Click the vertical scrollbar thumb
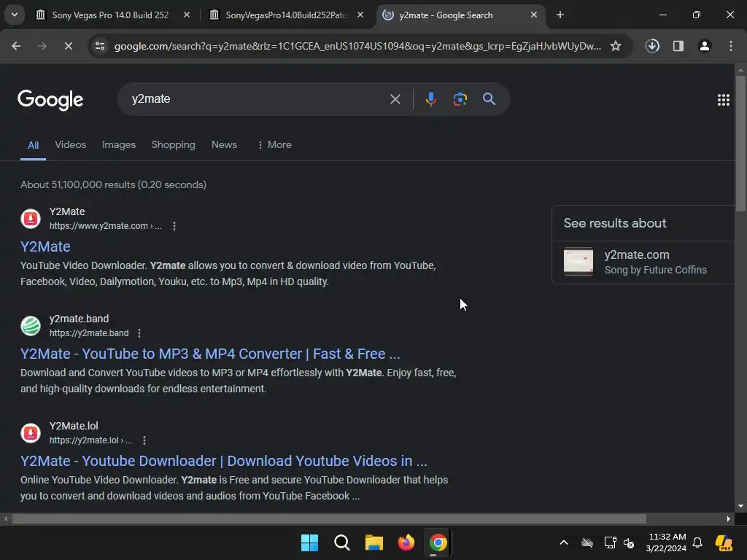The height and width of the screenshot is (560, 747). [x=740, y=143]
